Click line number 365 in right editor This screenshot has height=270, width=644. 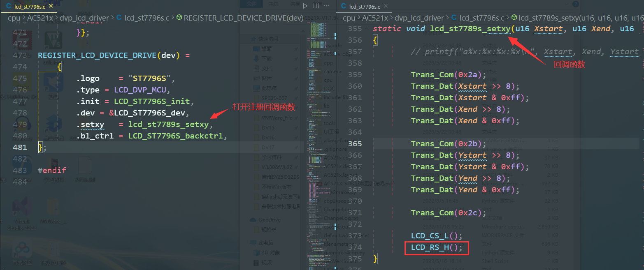[355, 144]
